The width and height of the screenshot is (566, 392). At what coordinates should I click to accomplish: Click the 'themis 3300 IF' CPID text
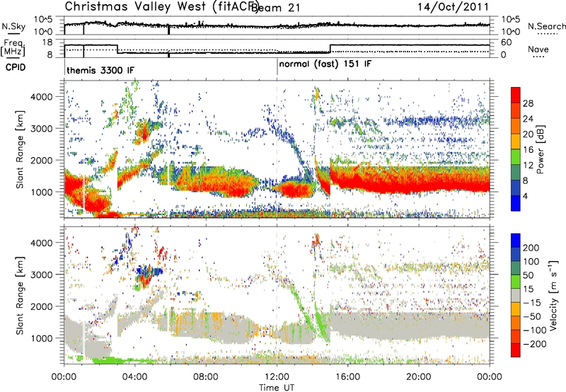(x=100, y=70)
